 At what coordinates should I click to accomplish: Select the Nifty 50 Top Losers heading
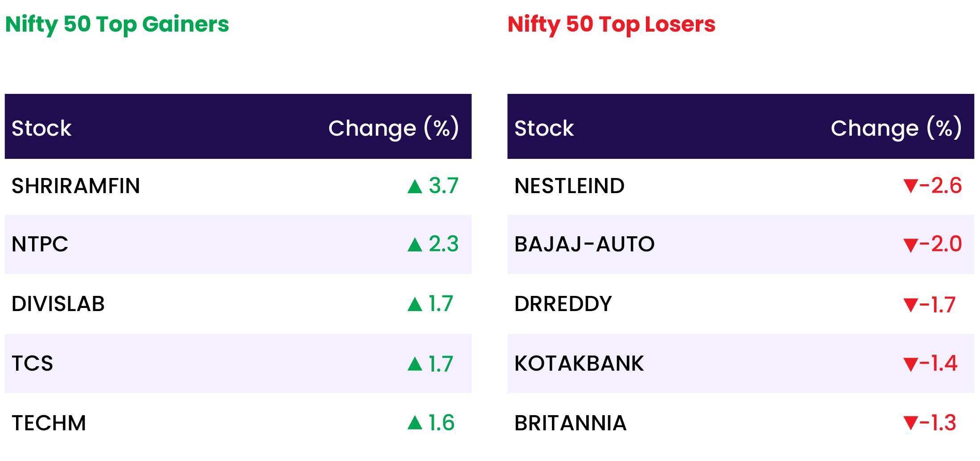(611, 24)
